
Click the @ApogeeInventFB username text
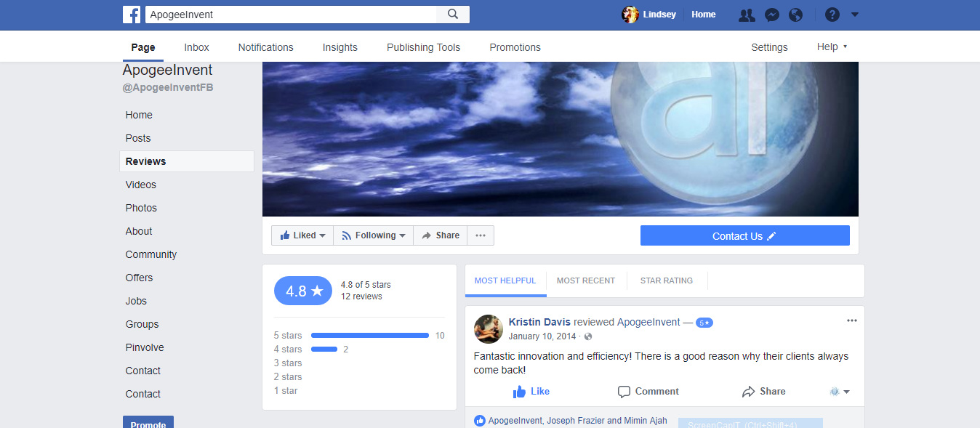[168, 88]
